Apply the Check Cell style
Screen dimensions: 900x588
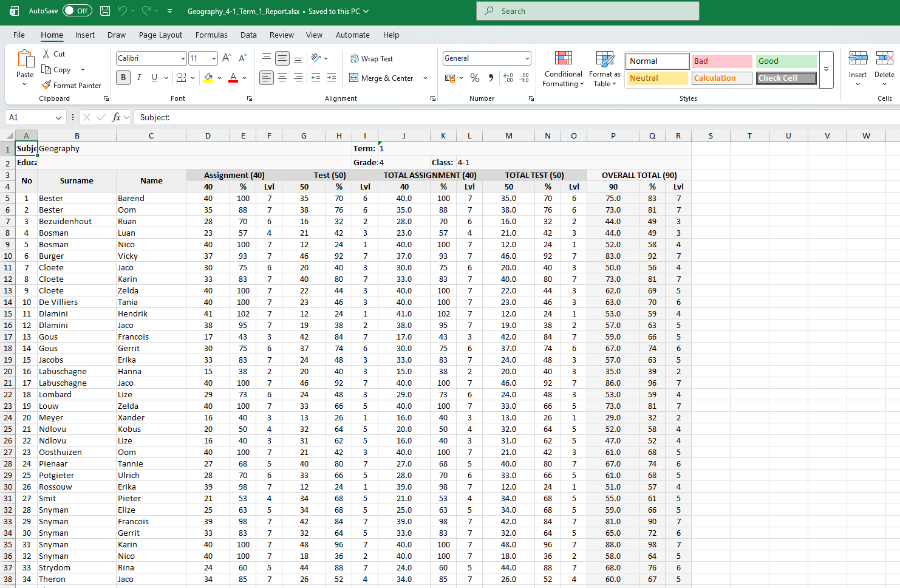click(786, 78)
